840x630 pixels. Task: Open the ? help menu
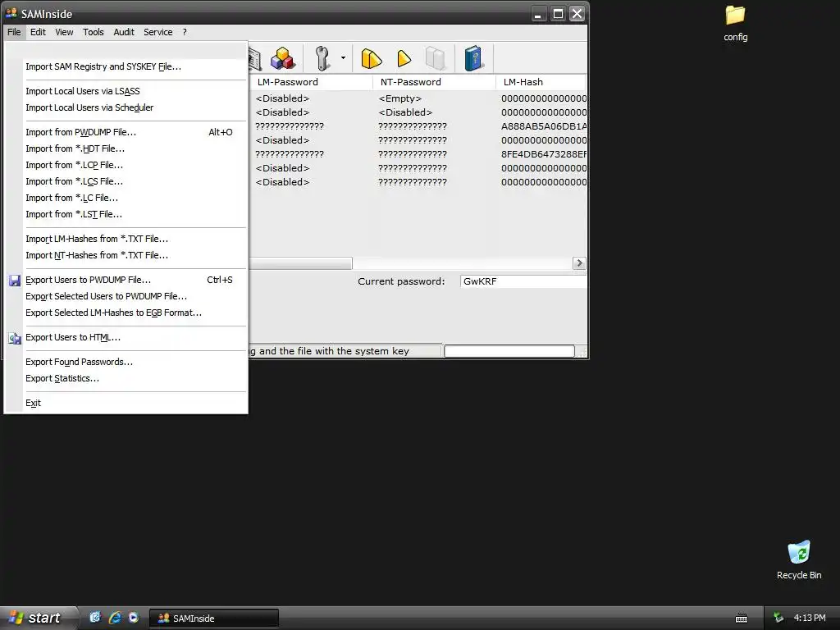point(185,32)
